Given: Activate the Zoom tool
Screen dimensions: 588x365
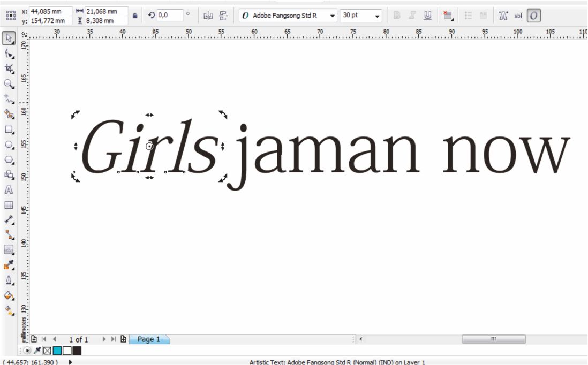Looking at the screenshot, I should (7, 85).
